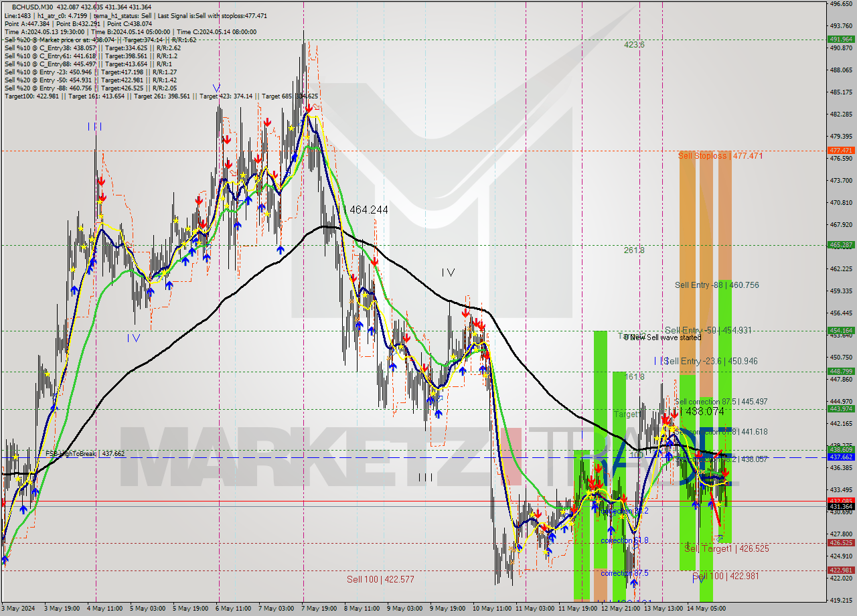Click the 'Sell Entry -88 | 460.756' label
The height and width of the screenshot is (616, 857).
(x=716, y=285)
